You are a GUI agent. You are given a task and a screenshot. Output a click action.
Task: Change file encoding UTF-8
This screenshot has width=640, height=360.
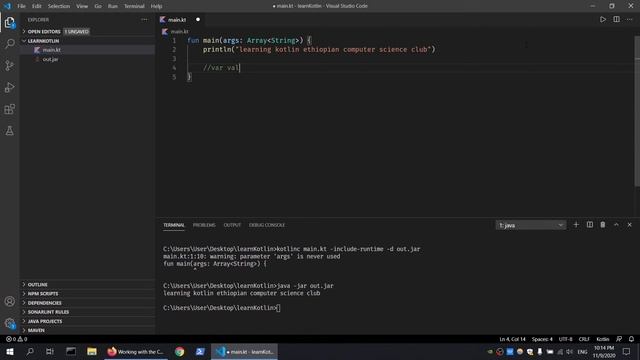point(565,339)
